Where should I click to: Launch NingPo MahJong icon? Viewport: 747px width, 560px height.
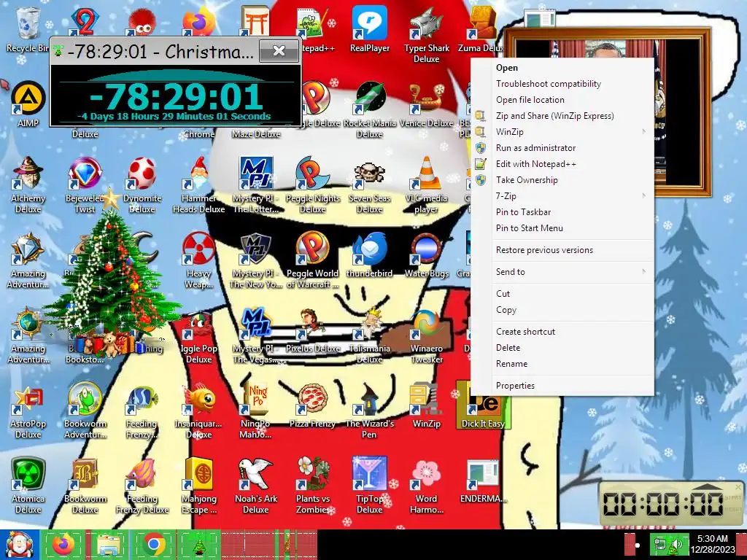click(x=256, y=411)
